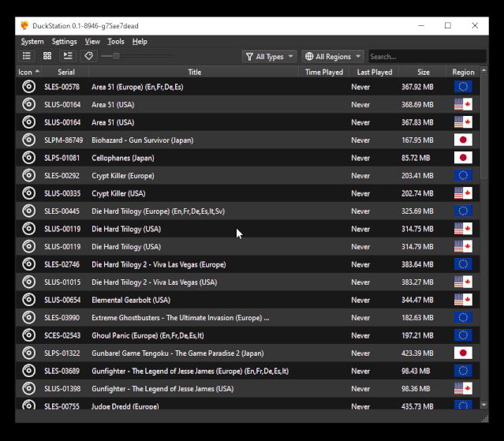Image resolution: width=504 pixels, height=441 pixels.
Task: Open the All Types filter dropdown
Action: 270,57
